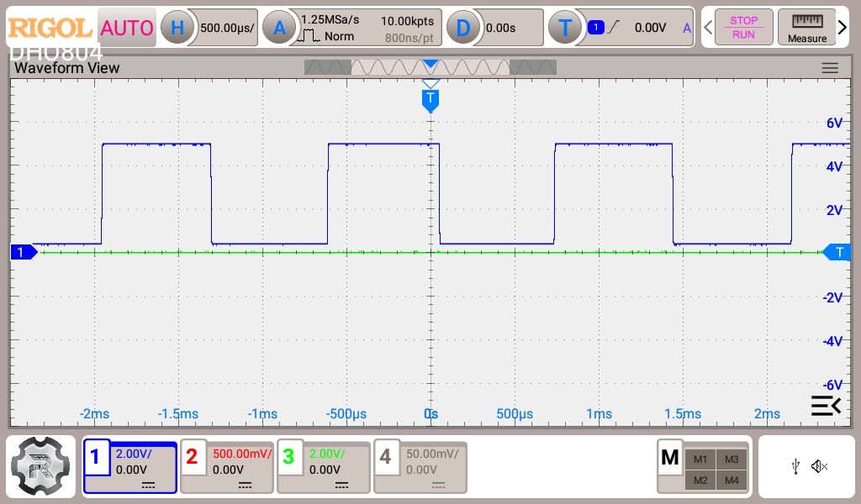Click the memory waveform overview bar
The height and width of the screenshot is (504, 861).
pyautogui.click(x=430, y=67)
